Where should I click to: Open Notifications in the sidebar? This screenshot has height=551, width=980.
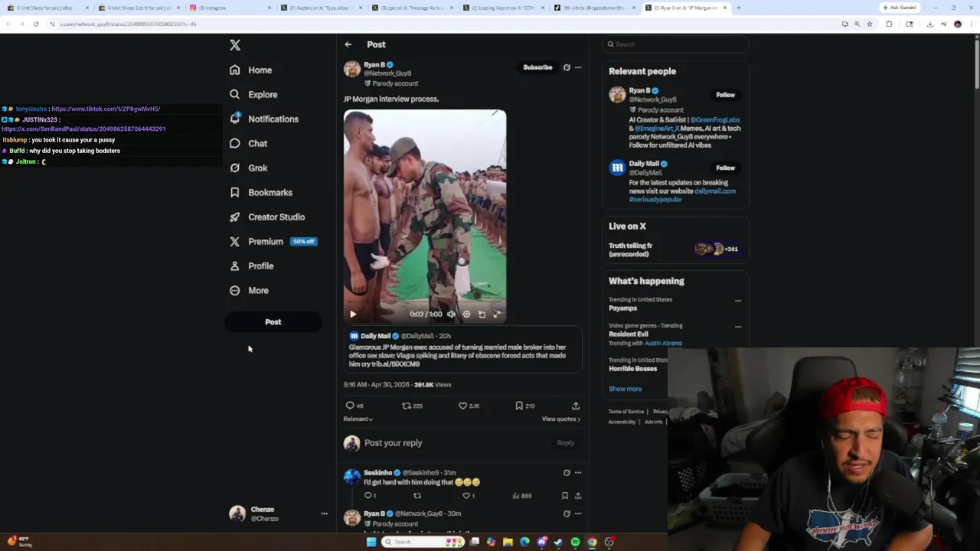tap(264, 119)
